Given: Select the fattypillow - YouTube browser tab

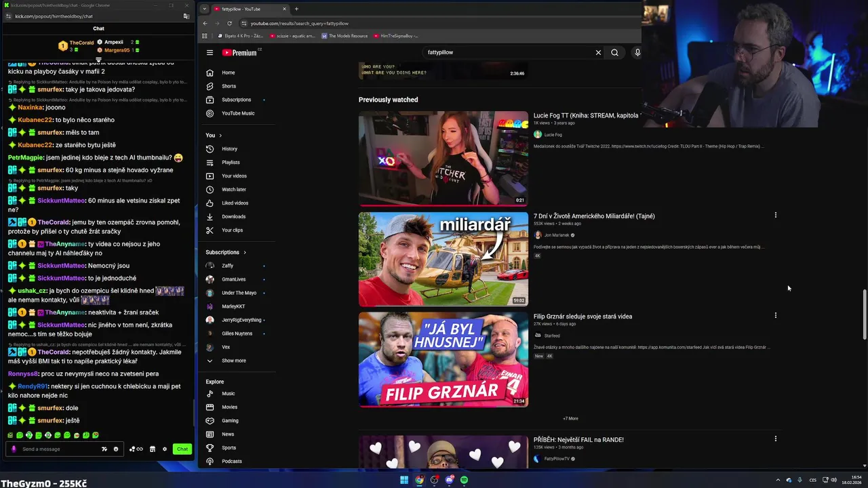Looking at the screenshot, I should click(250, 9).
